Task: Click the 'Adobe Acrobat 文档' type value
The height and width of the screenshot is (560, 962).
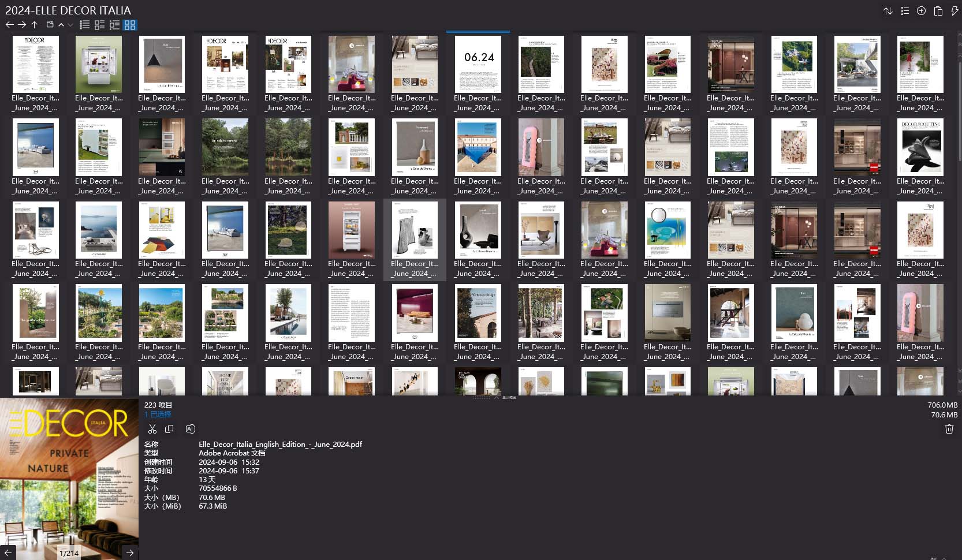Action: coord(232,453)
